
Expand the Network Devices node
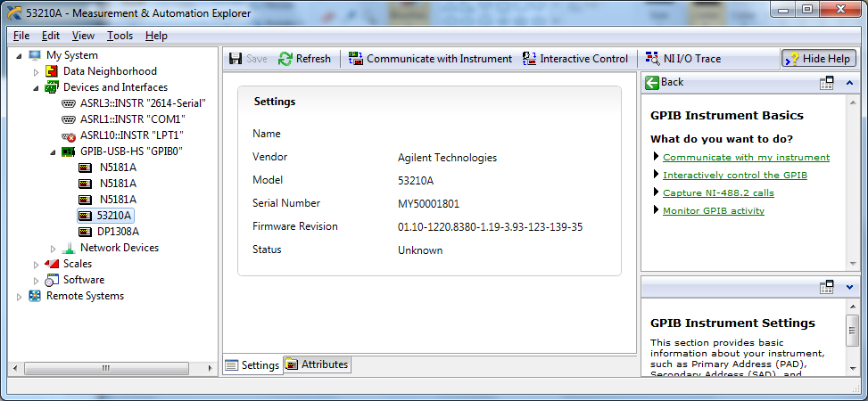click(54, 249)
